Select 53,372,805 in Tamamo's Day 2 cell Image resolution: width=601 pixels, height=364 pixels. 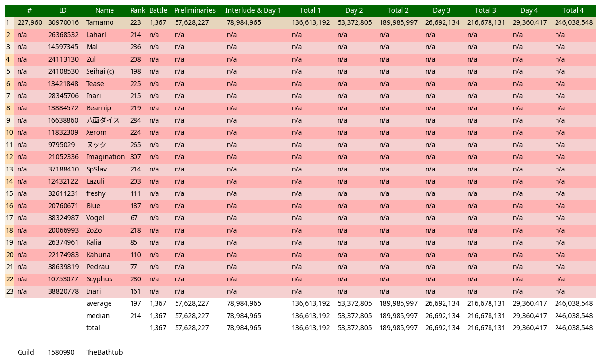(x=355, y=22)
